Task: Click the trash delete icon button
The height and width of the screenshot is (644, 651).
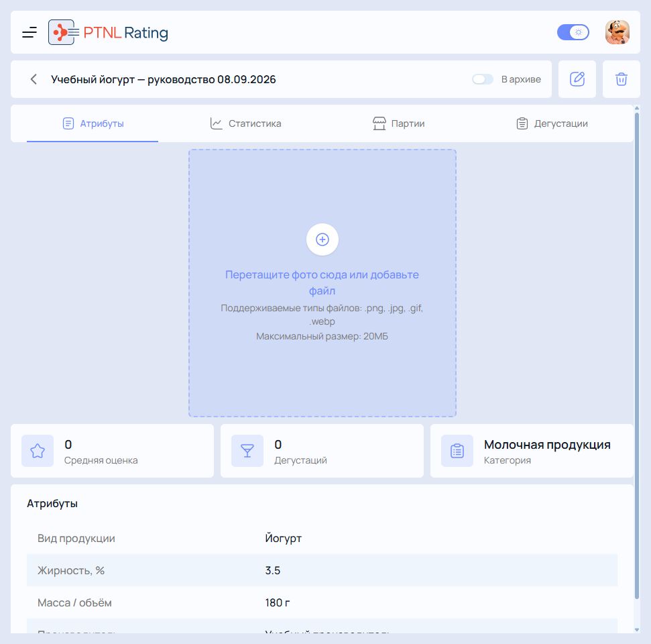Action: 621,79
